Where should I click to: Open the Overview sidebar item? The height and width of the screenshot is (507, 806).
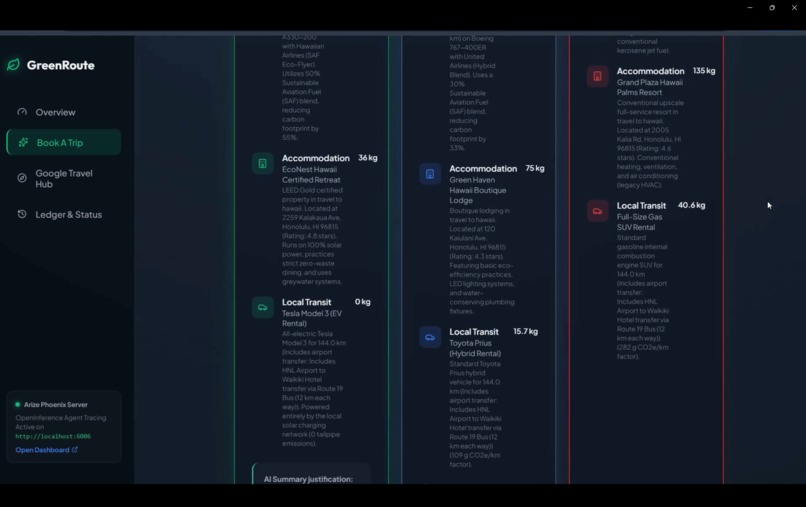(64, 112)
